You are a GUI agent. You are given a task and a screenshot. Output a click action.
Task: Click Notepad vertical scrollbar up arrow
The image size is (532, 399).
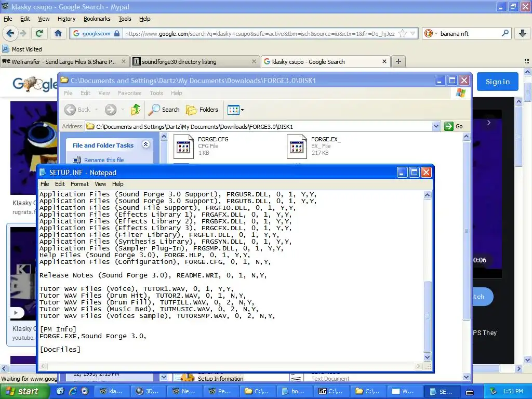(x=427, y=195)
